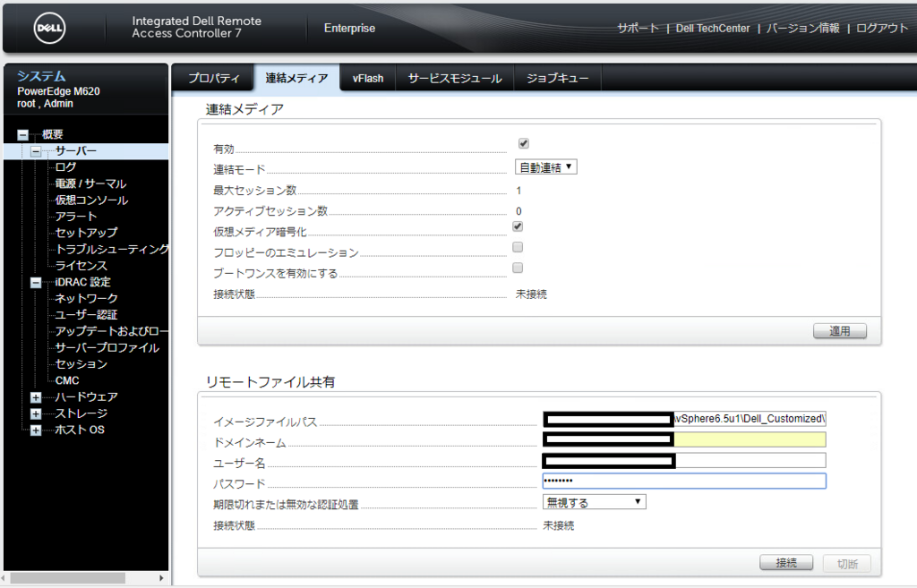Image resolution: width=917 pixels, height=588 pixels.
Task: Click the 最大セッション数 label
Action: coord(255,190)
